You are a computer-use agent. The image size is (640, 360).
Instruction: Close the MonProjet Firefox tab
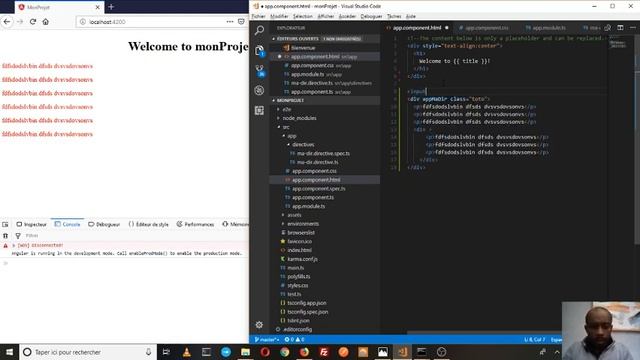point(98,7)
